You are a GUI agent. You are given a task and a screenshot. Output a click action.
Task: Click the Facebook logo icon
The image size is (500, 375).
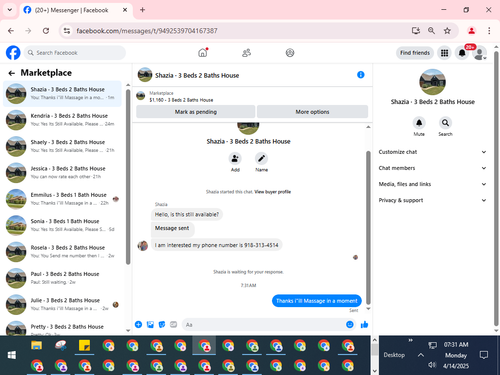point(13,53)
